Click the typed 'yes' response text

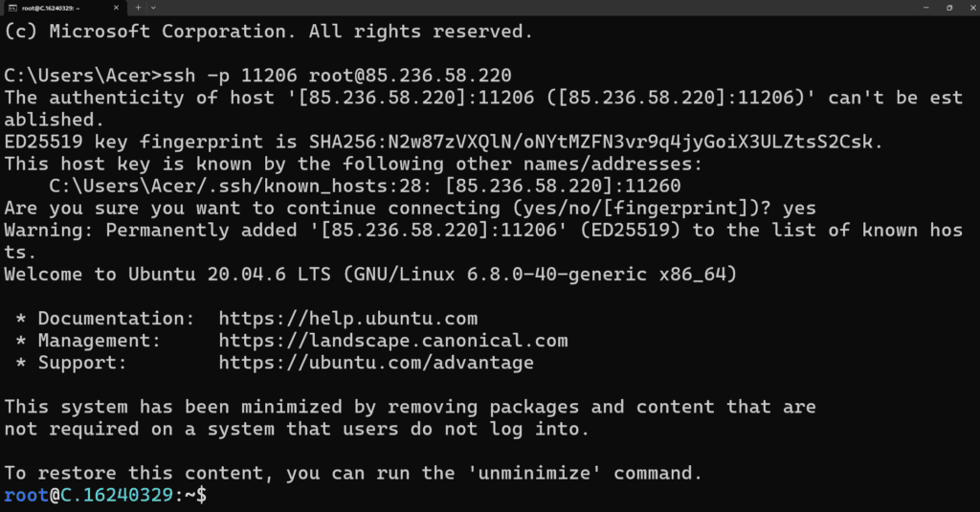click(799, 209)
